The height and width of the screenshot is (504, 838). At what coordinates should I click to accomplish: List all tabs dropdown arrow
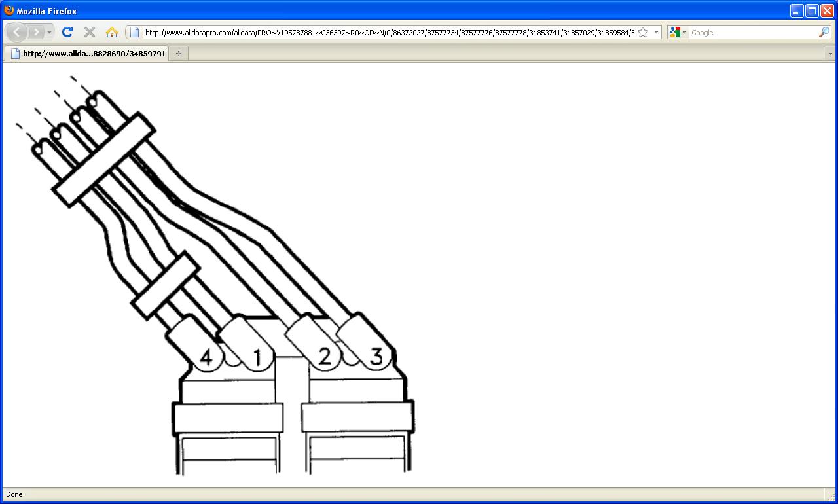[x=829, y=54]
